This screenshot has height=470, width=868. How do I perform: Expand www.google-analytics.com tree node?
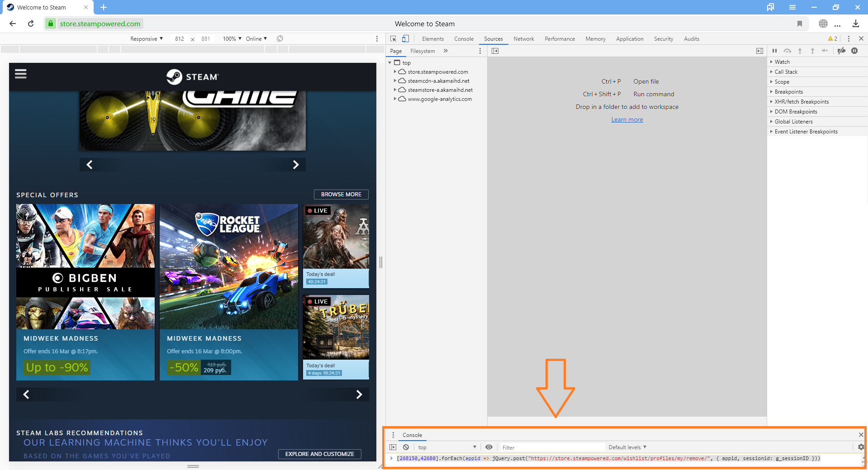[395, 99]
